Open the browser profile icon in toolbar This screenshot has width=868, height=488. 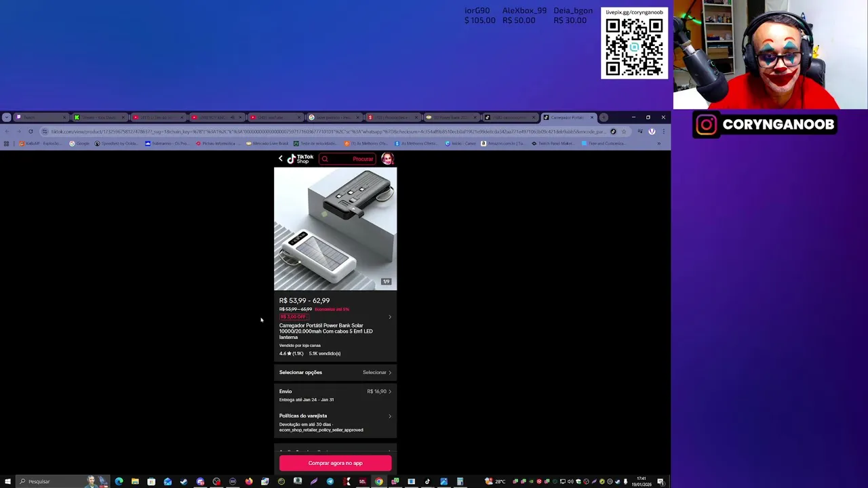(x=652, y=131)
